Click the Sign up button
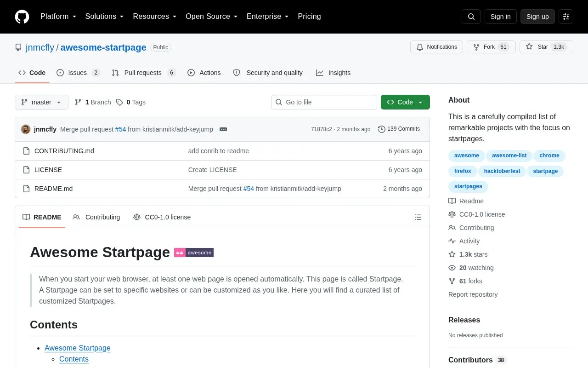Screen dimensions: 588x368 pos(537,17)
